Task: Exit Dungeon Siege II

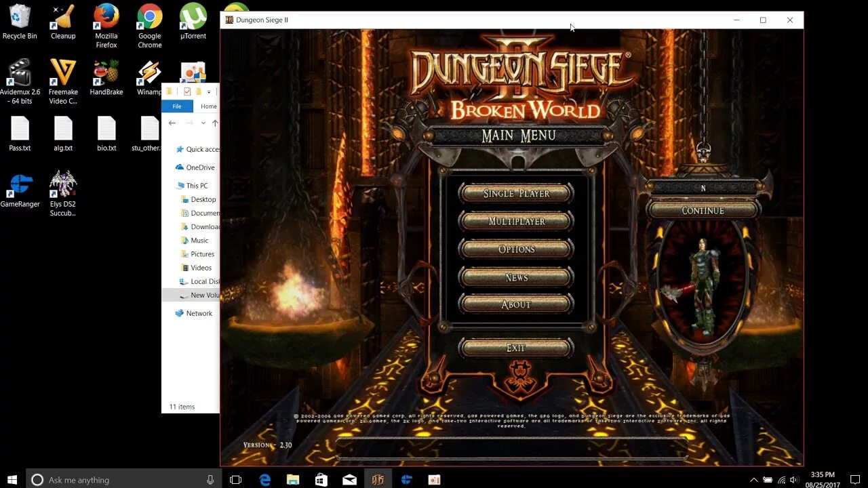Action: click(516, 348)
